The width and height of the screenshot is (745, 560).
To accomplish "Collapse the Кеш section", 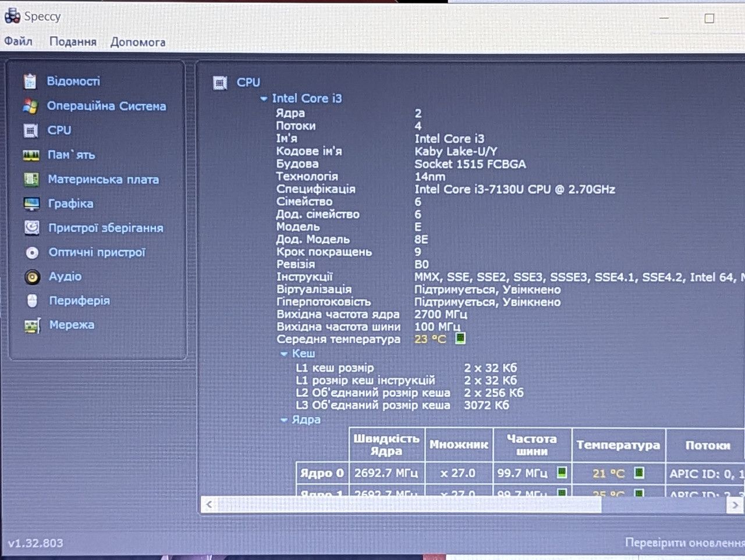I will tap(284, 354).
